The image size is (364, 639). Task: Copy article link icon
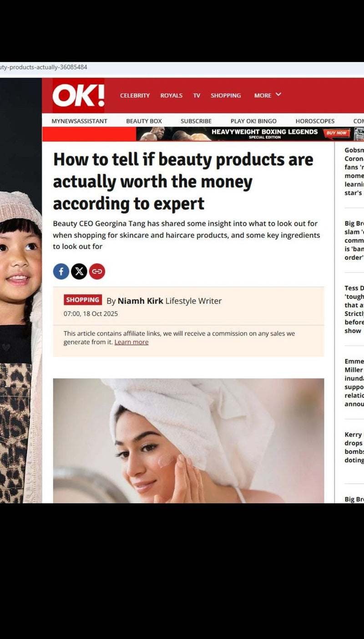(x=97, y=271)
